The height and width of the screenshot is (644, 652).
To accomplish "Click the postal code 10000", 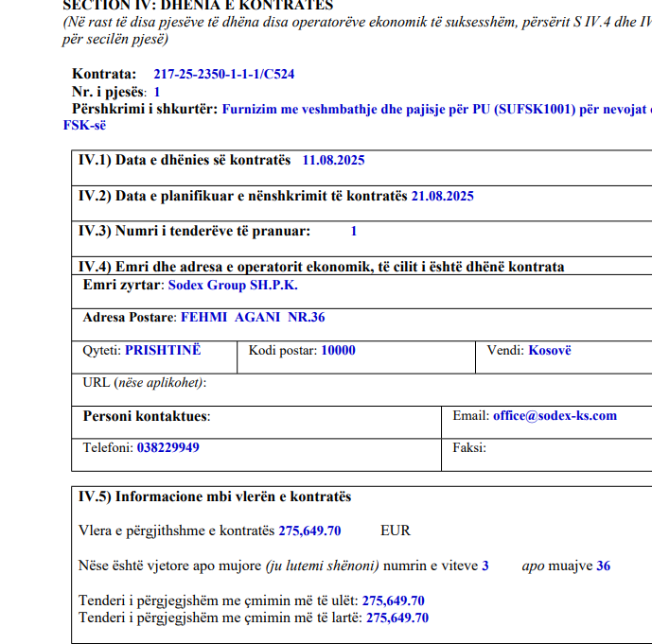I will pos(338,351).
